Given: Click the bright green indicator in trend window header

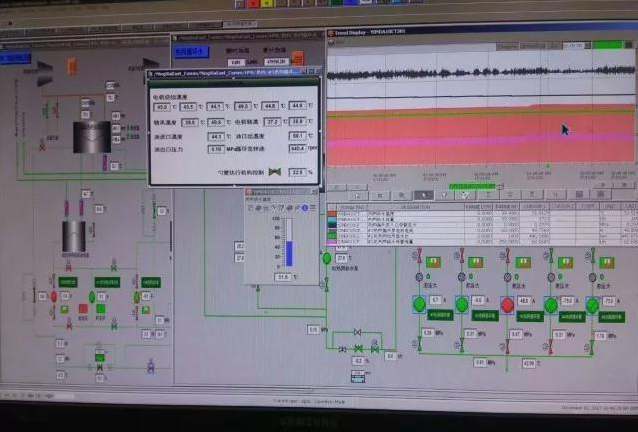Looking at the screenshot, I should click(607, 44).
